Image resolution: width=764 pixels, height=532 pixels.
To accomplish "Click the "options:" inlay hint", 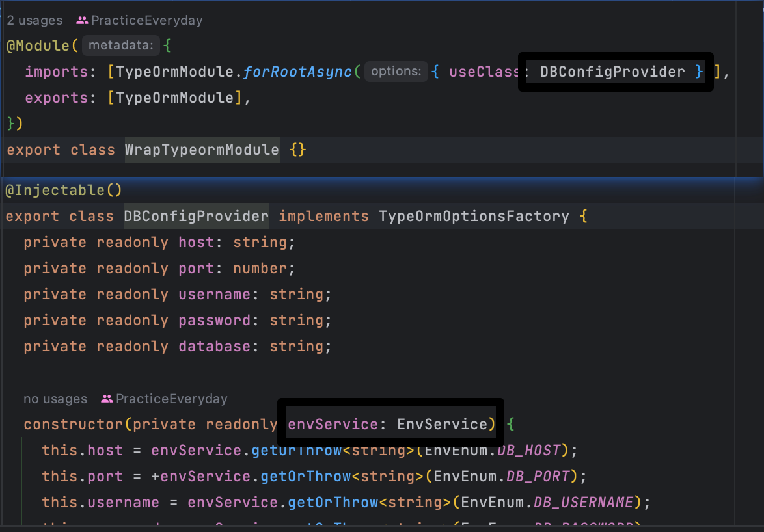I will (x=396, y=72).
